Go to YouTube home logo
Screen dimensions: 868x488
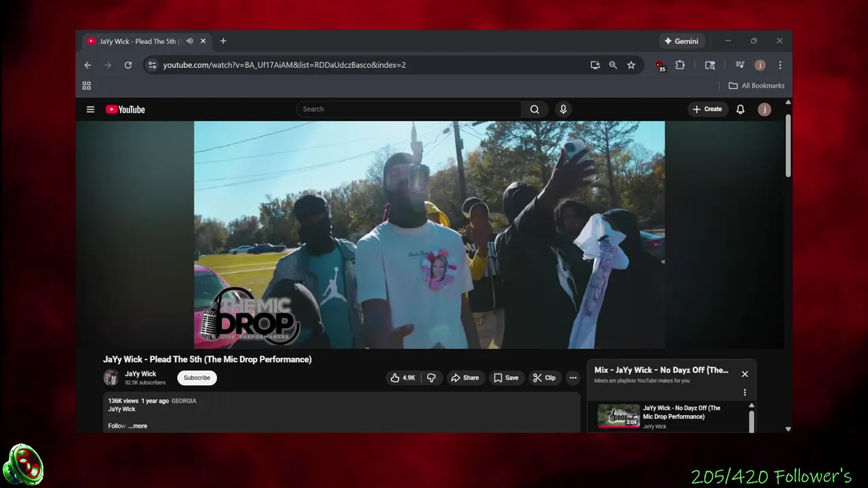click(x=125, y=109)
